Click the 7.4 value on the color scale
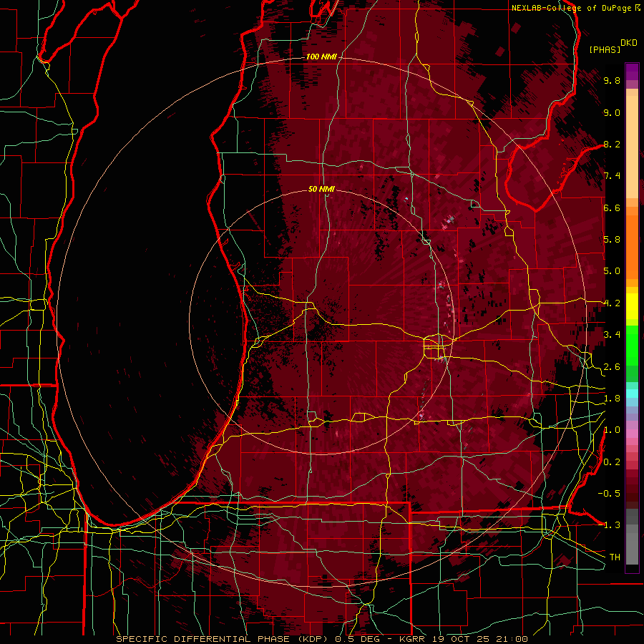Screen dimensions: 644x644 612,176
